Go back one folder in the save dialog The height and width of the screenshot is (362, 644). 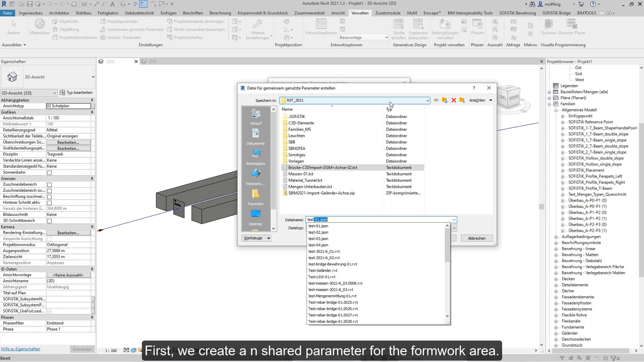click(x=436, y=100)
